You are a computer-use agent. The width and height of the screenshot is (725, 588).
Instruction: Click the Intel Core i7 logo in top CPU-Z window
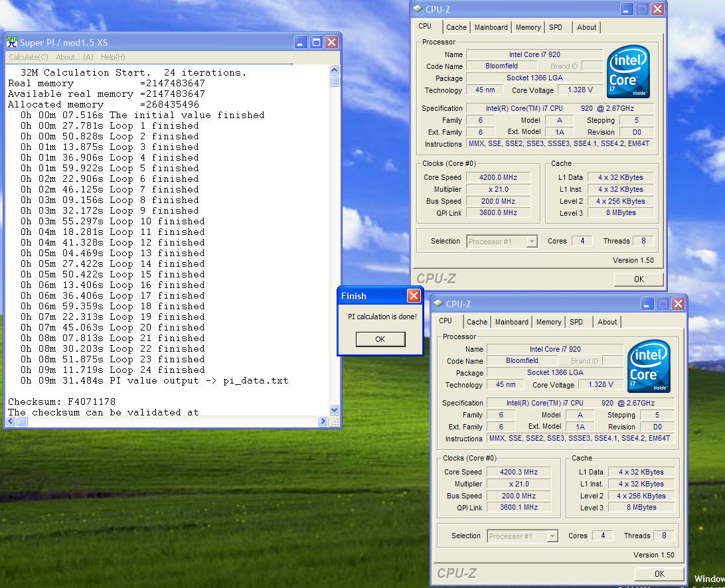point(628,71)
